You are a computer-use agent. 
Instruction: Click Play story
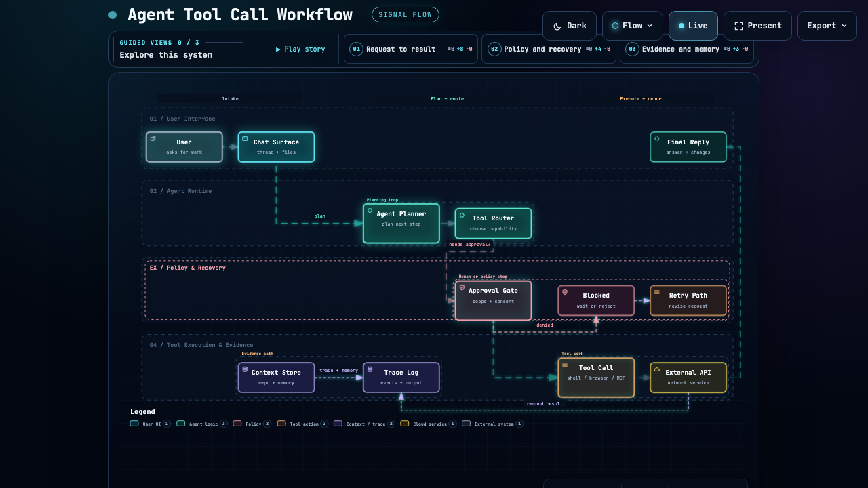click(300, 49)
